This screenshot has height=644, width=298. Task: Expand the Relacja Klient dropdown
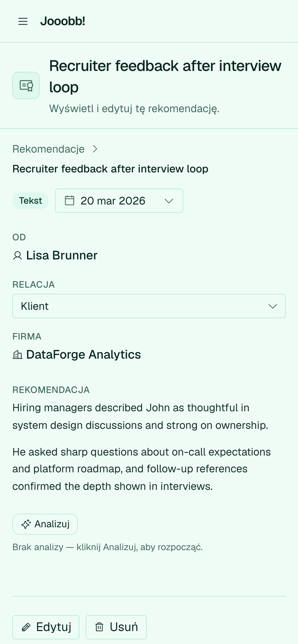point(149,306)
